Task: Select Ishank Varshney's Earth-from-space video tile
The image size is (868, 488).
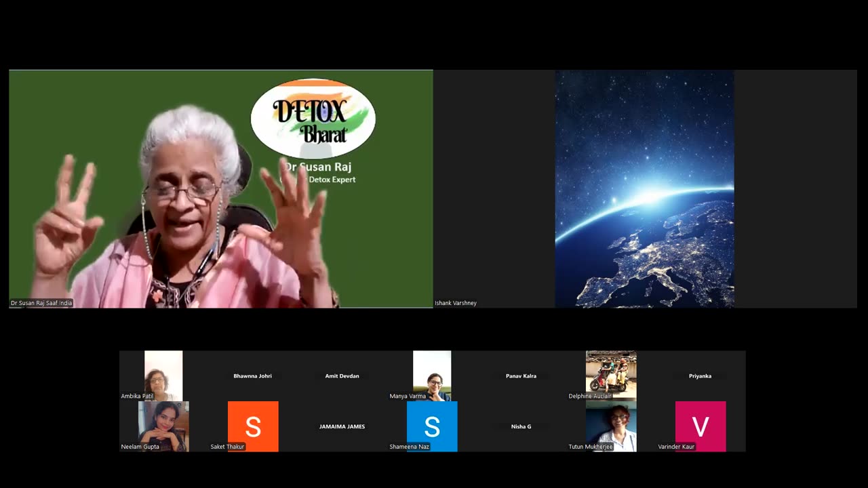Action: (645, 189)
